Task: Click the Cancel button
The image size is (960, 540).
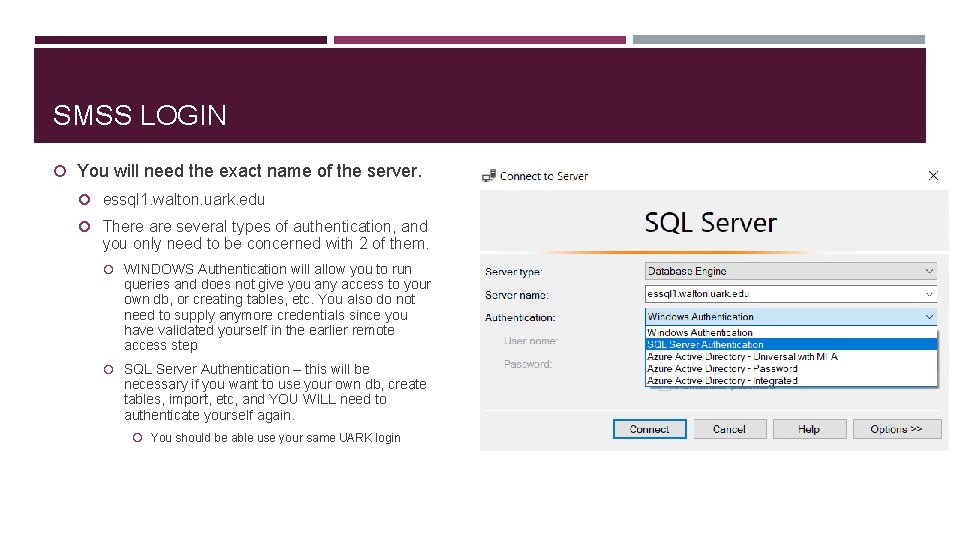Action: tap(729, 429)
